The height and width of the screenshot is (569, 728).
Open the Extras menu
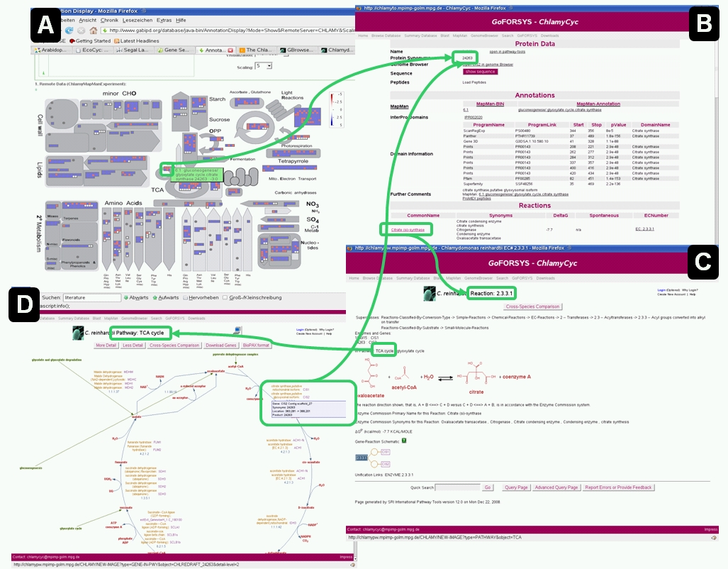coord(164,20)
